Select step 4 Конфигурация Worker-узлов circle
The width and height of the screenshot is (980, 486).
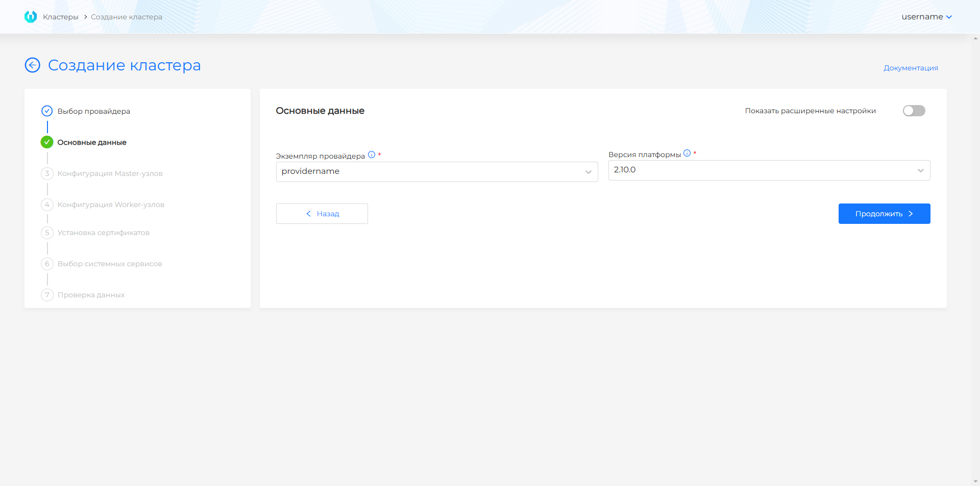(x=47, y=204)
